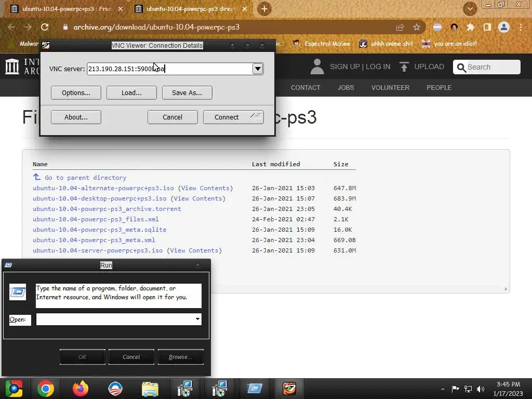This screenshot has height=399, width=532.
Task: View Contents of the server ISO
Action: (x=194, y=250)
